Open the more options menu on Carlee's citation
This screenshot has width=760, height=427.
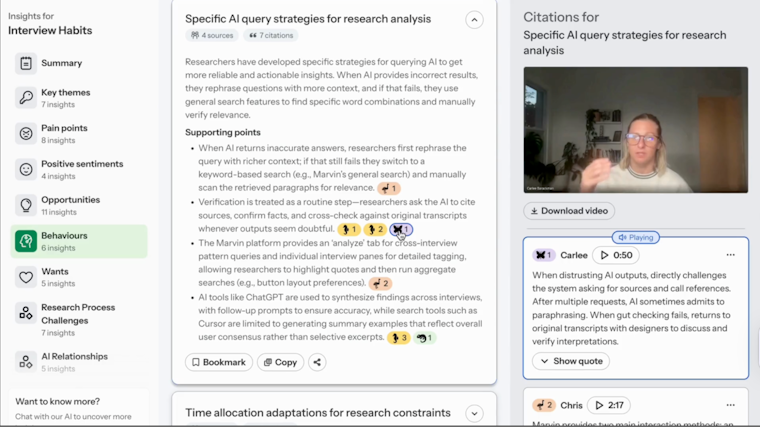(730, 255)
